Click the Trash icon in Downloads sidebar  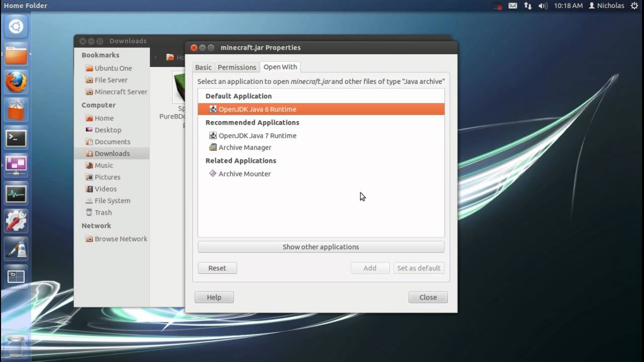click(x=89, y=212)
